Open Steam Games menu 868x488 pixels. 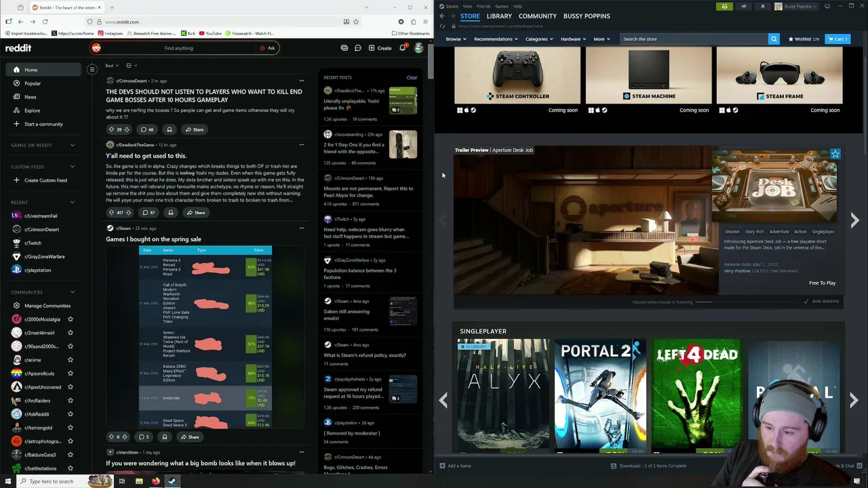click(502, 6)
